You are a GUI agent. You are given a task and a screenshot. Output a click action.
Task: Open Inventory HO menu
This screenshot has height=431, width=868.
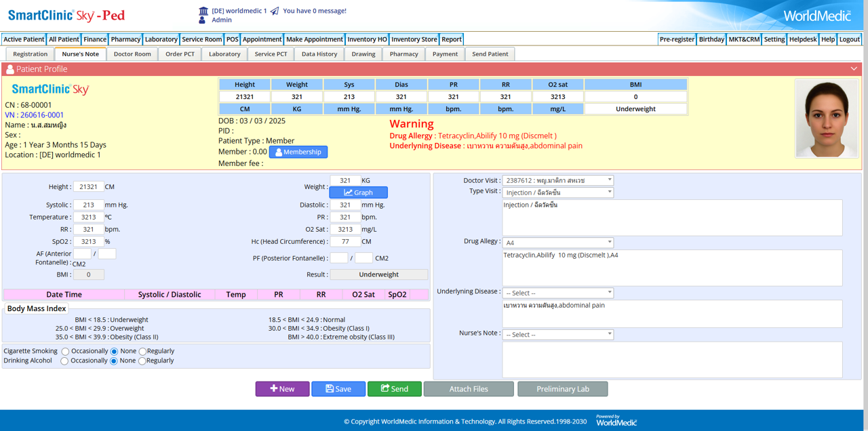[x=367, y=39]
